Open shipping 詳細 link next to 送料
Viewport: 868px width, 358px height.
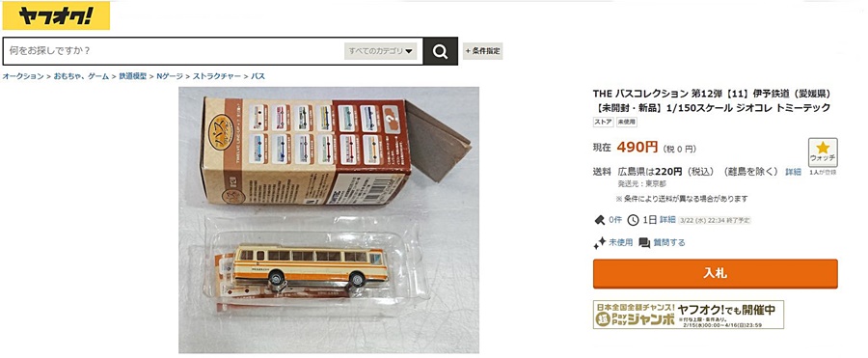pos(793,172)
